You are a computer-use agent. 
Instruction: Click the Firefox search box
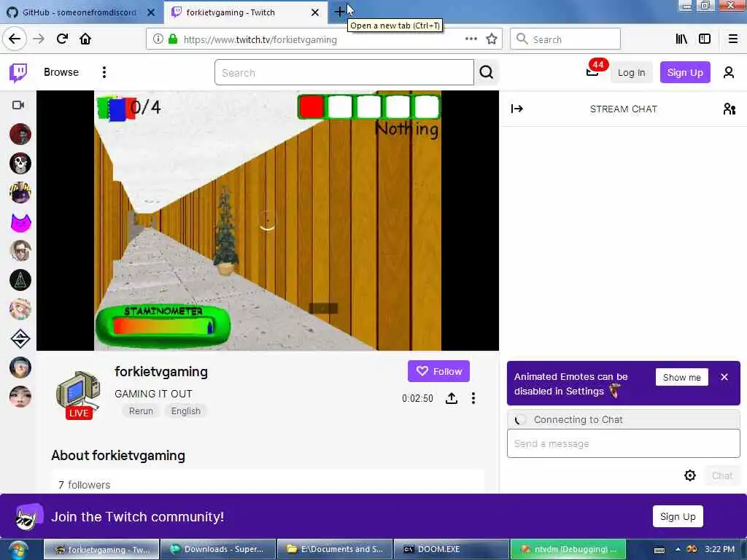[x=565, y=39]
